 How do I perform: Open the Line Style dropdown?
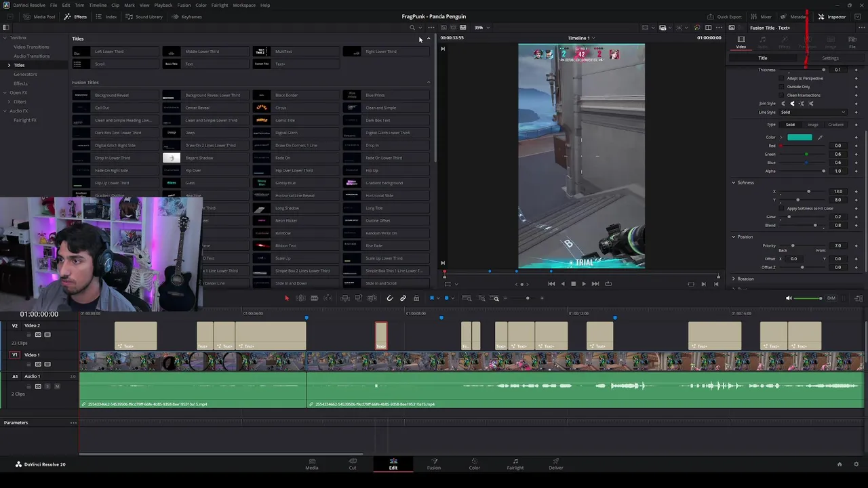813,112
